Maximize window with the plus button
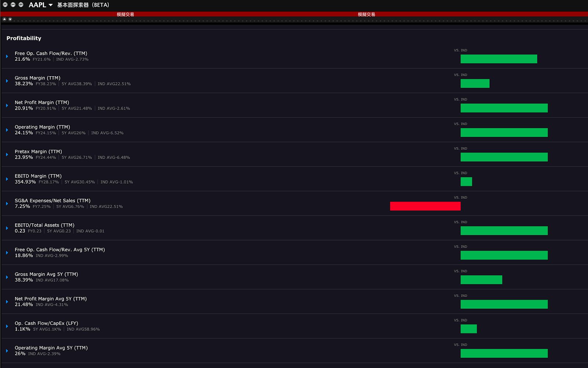This screenshot has height=368, width=588. point(21,5)
